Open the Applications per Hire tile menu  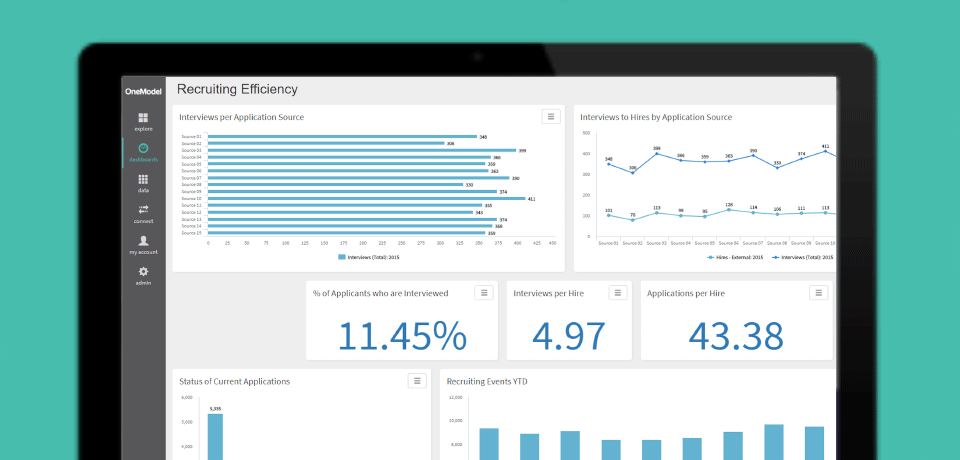(x=819, y=293)
